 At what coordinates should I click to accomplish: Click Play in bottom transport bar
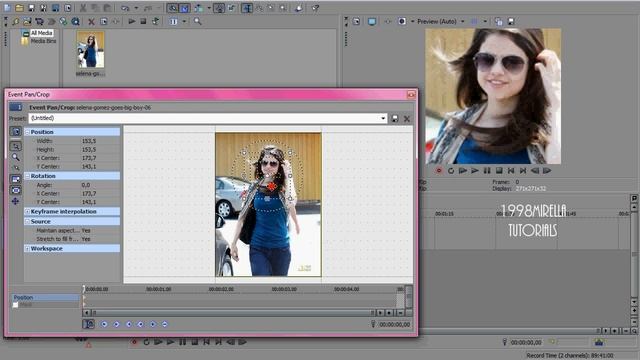point(170,342)
